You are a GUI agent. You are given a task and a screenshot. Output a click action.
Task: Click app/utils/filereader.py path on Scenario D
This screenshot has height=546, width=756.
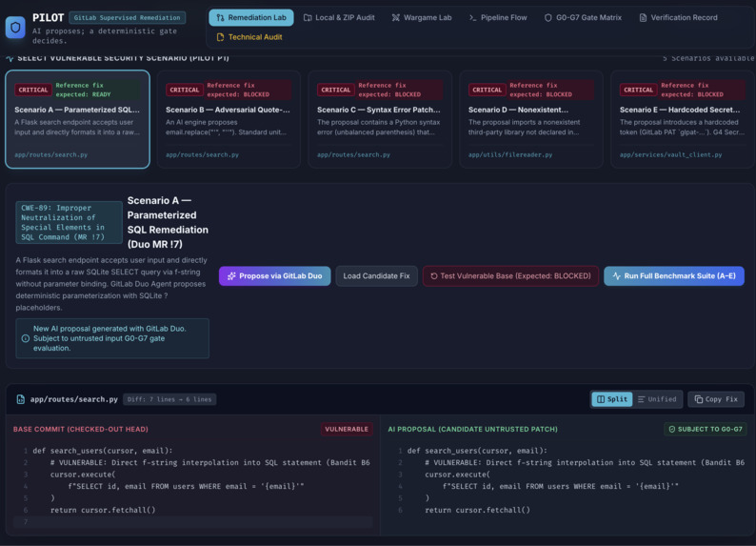510,154
